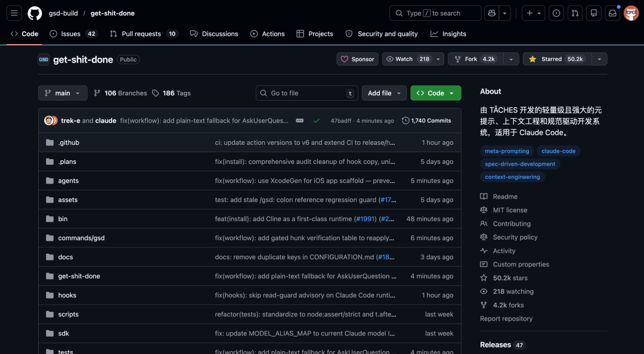Open pull requests via the header icon
This screenshot has width=644, height=354.
tap(574, 13)
